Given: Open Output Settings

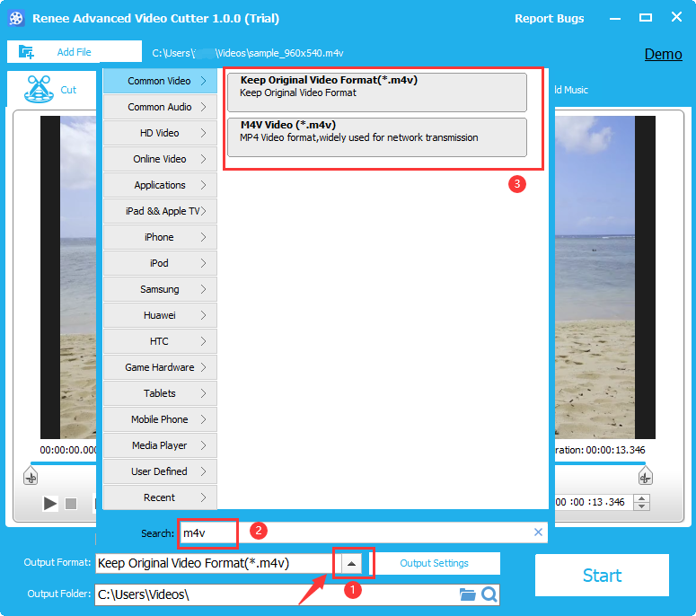Looking at the screenshot, I should (x=434, y=563).
